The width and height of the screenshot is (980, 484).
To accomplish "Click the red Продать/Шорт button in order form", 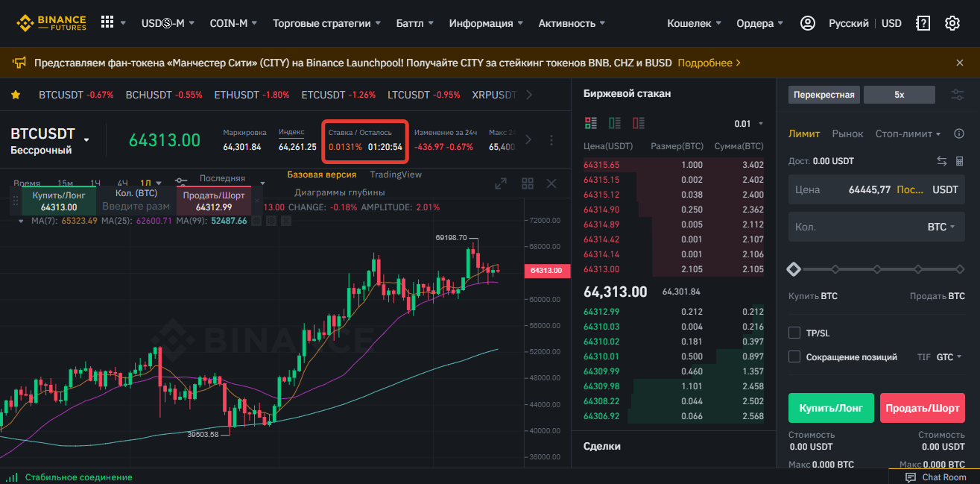I will (x=923, y=408).
